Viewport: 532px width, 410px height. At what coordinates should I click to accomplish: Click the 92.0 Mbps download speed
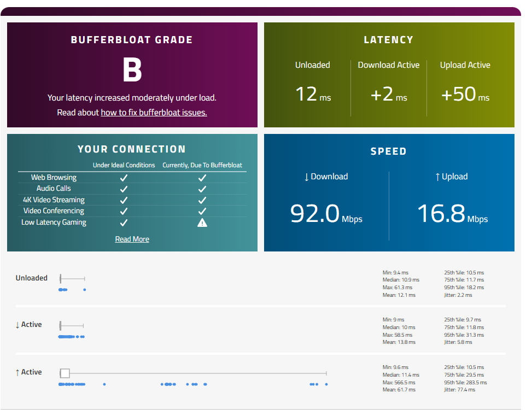click(x=326, y=213)
